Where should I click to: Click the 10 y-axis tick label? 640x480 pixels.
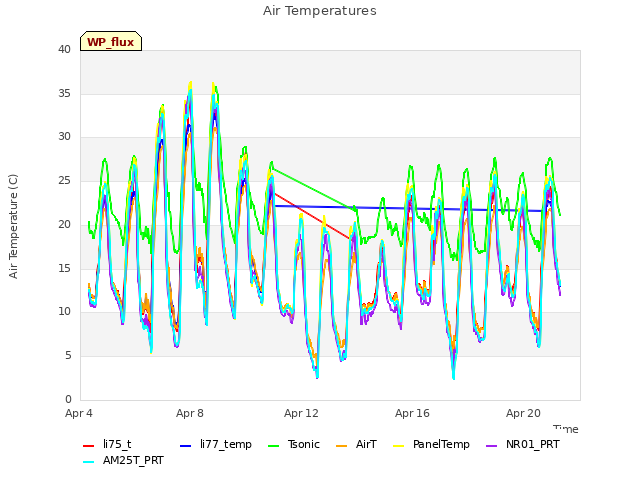tap(64, 311)
